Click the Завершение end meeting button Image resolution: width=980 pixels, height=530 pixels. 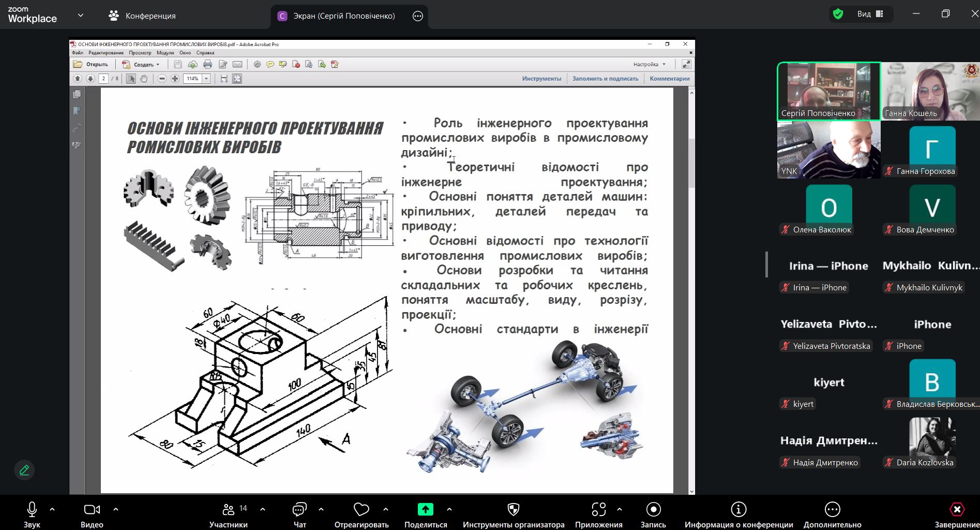(x=957, y=510)
